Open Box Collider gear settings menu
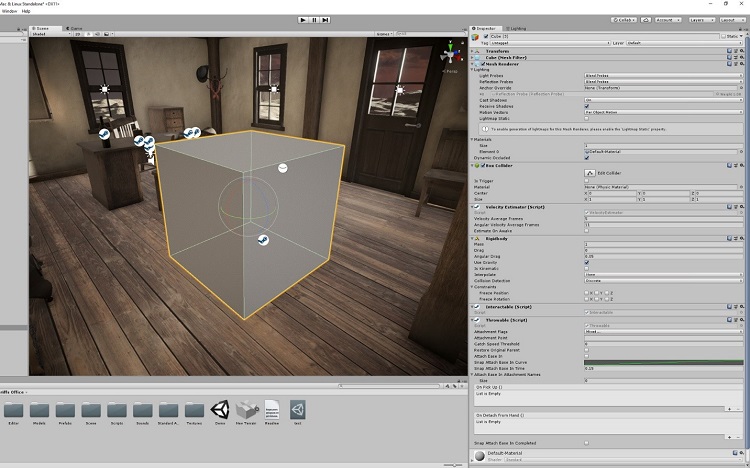 point(741,165)
